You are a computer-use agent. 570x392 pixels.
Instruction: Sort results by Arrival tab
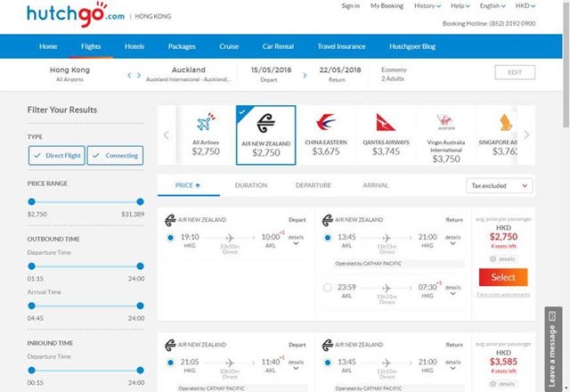376,185
